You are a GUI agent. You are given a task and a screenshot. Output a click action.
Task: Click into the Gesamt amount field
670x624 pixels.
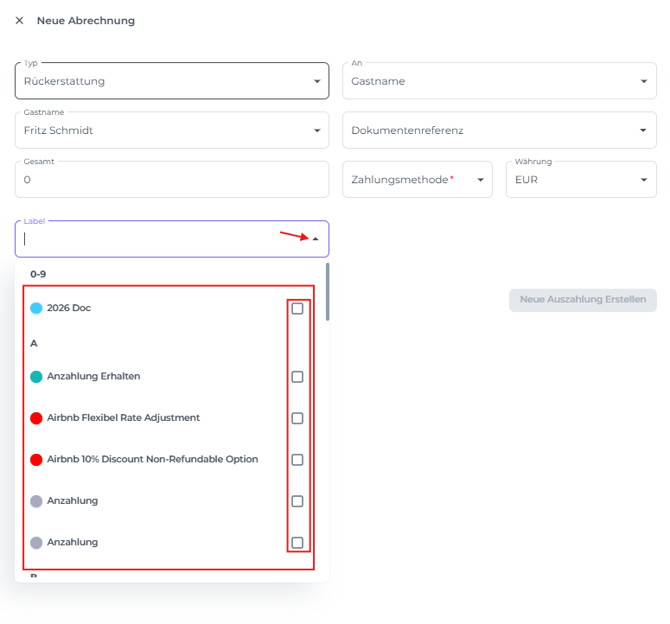tap(171, 180)
